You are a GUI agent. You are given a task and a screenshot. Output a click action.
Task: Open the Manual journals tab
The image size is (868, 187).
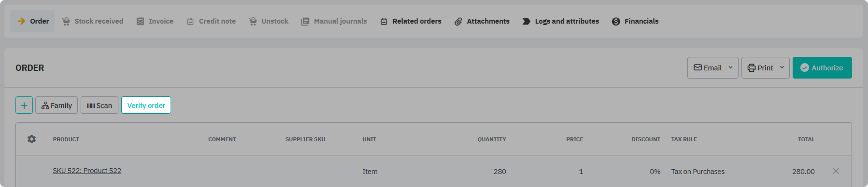point(334,21)
